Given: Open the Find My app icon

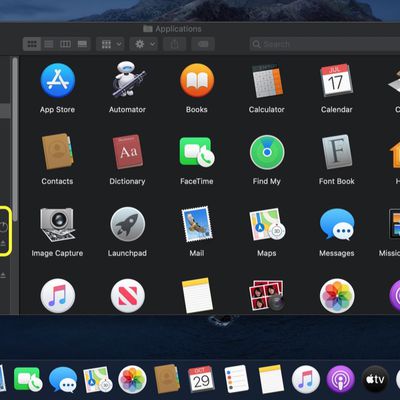Looking at the screenshot, I should coord(267,152).
